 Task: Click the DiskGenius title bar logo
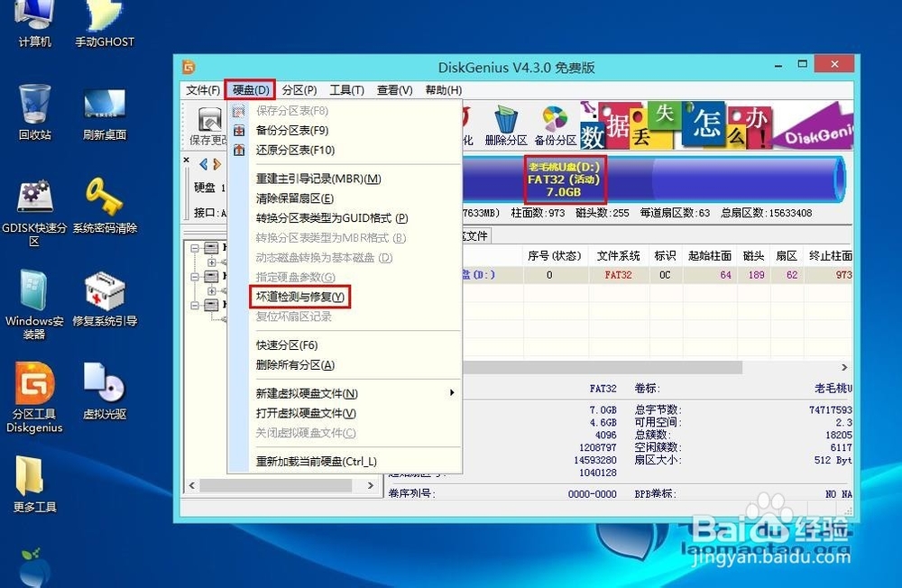tap(189, 67)
